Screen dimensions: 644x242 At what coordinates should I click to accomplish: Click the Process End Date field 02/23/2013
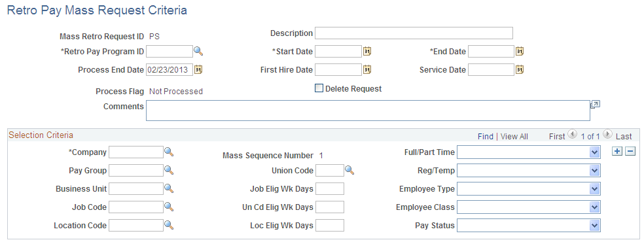(x=170, y=70)
